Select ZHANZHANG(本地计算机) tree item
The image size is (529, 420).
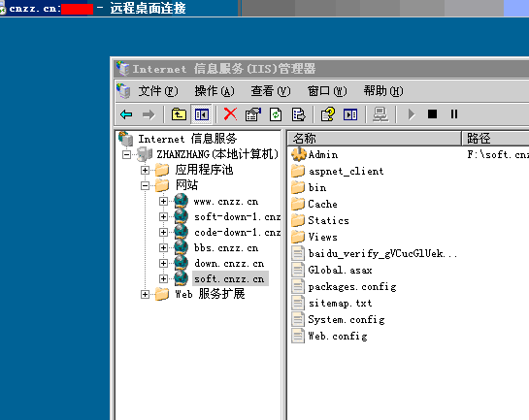[x=217, y=154]
